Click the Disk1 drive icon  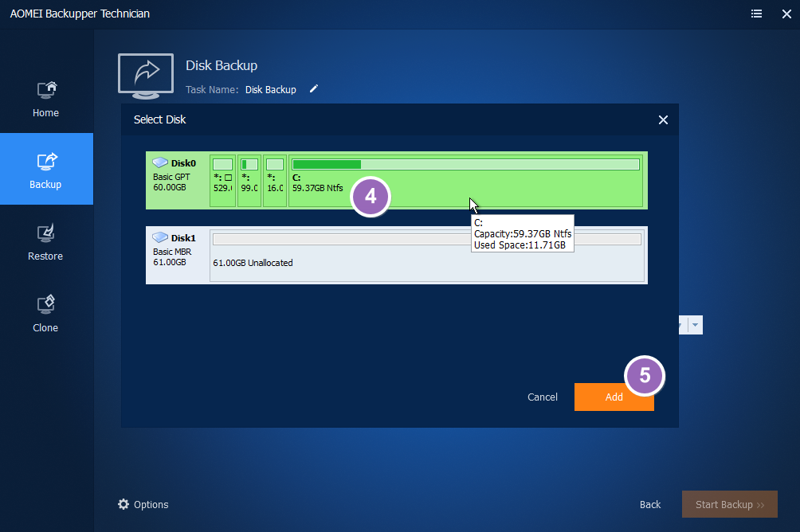[x=160, y=237]
